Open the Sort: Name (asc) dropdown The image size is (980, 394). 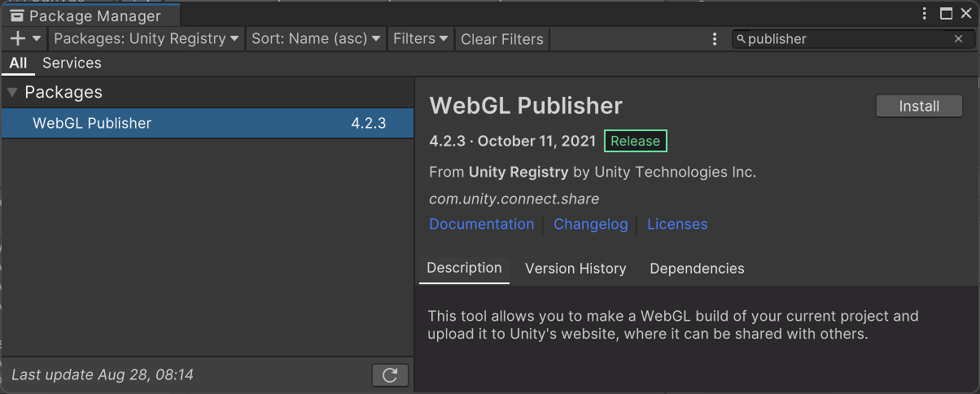point(316,39)
